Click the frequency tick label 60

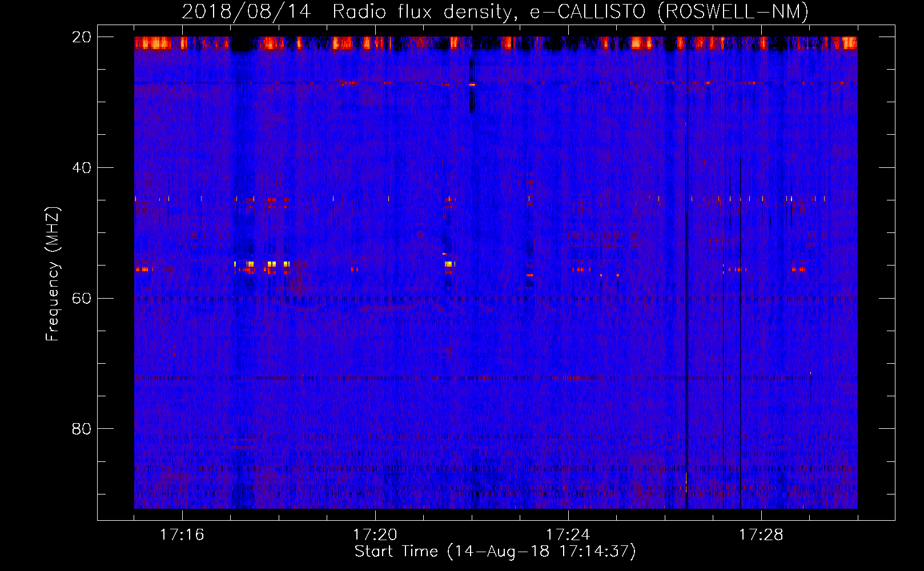82,299
